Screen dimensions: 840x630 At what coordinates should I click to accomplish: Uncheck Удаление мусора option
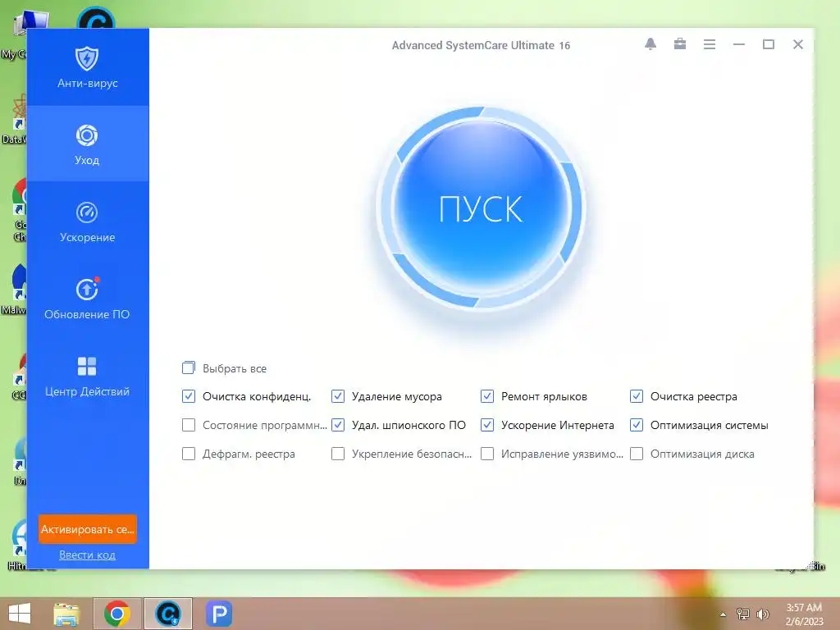pos(337,396)
